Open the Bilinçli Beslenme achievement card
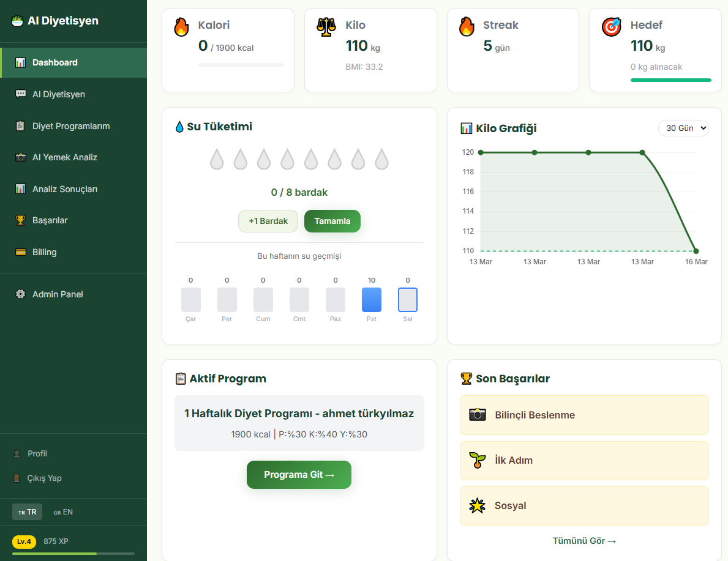Viewport: 728px width, 561px height. click(x=584, y=415)
